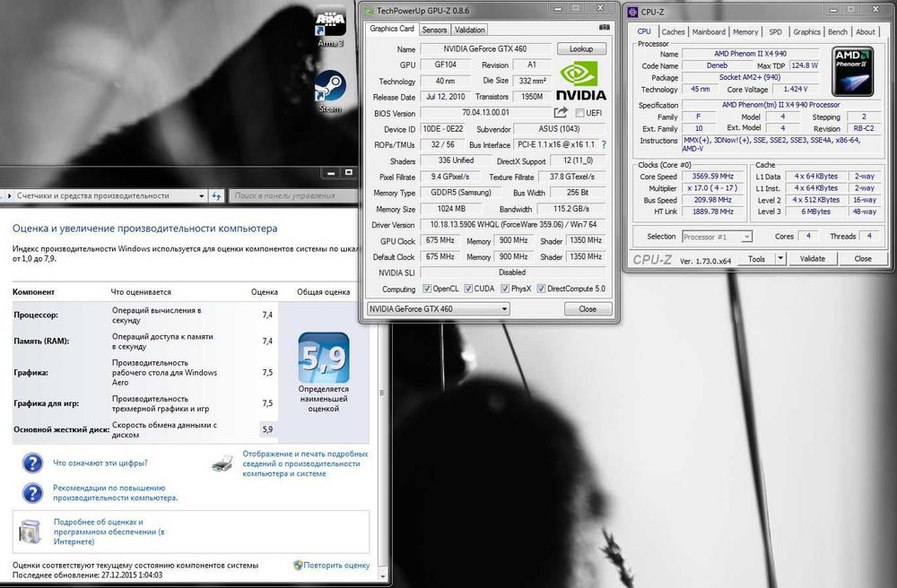Click the question icon beside 'Что означают эти цифры?'
This screenshot has height=588, width=897.
coord(32,463)
